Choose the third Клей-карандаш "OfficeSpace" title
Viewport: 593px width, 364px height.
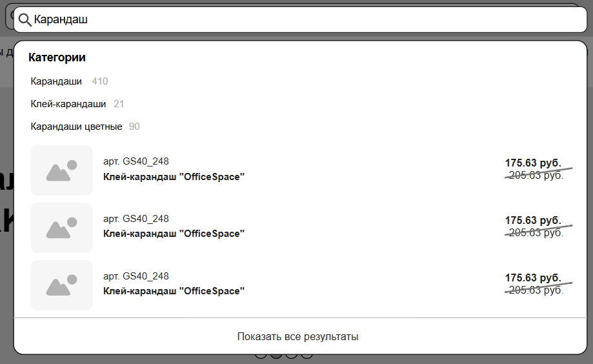coord(174,291)
